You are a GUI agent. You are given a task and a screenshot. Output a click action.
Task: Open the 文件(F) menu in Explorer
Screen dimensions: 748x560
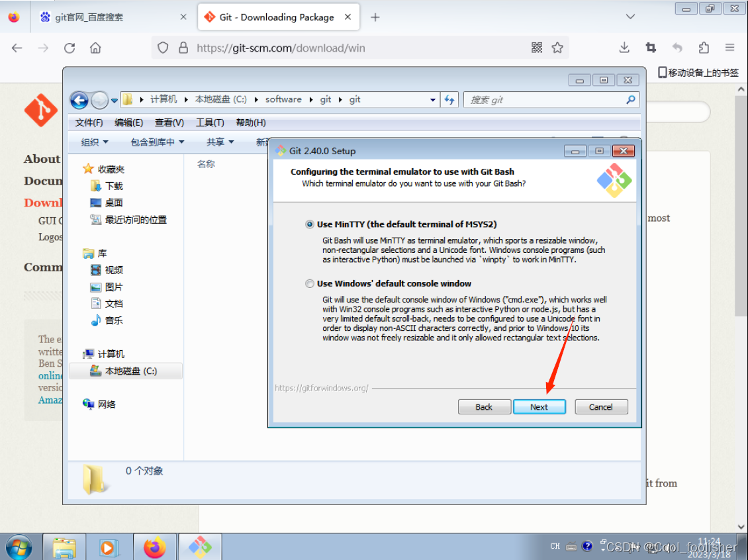(89, 122)
